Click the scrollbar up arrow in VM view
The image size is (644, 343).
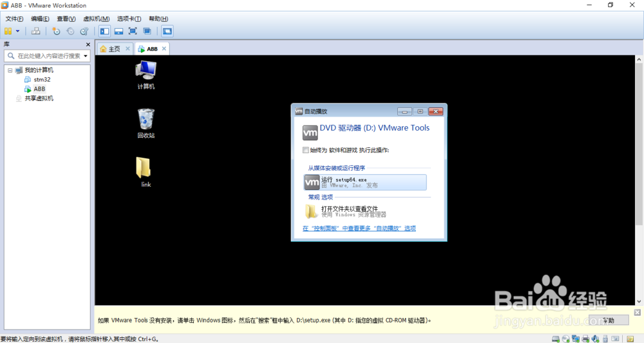(x=639, y=59)
